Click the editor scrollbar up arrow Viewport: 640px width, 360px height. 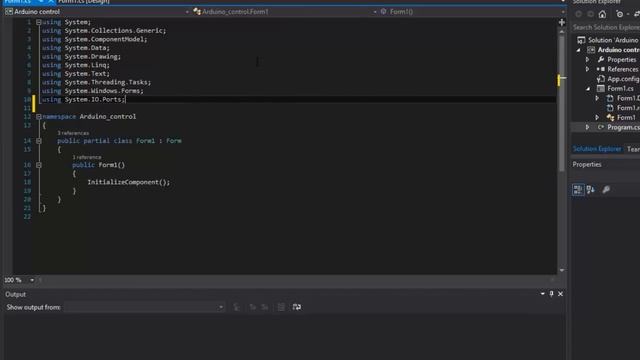(x=562, y=31)
